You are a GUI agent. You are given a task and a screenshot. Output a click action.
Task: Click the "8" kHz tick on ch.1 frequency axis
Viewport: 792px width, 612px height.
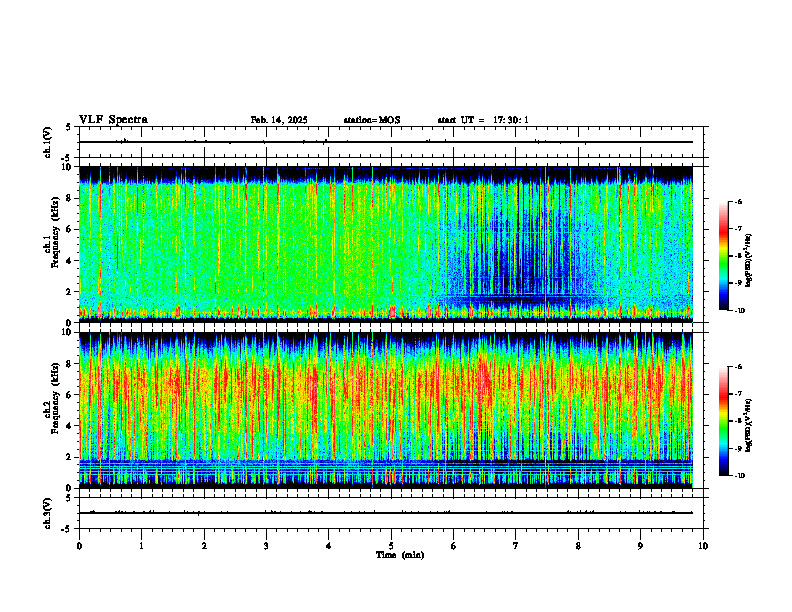(x=70, y=198)
